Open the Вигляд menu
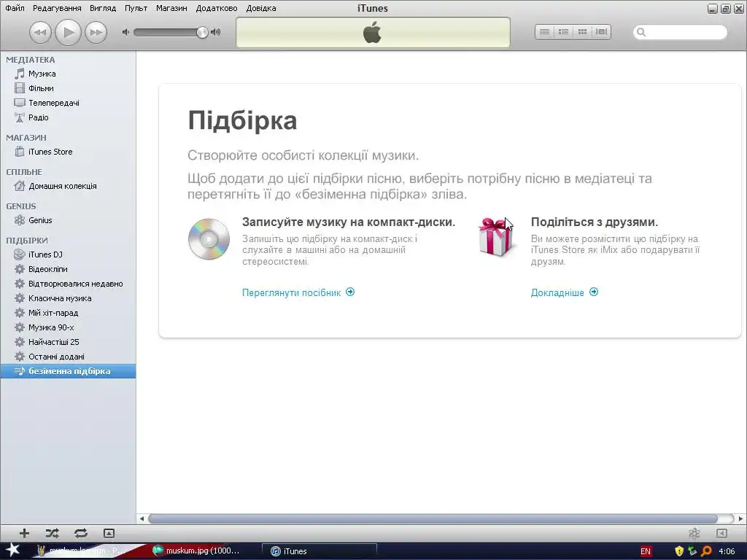The height and width of the screenshot is (560, 747). [103, 8]
